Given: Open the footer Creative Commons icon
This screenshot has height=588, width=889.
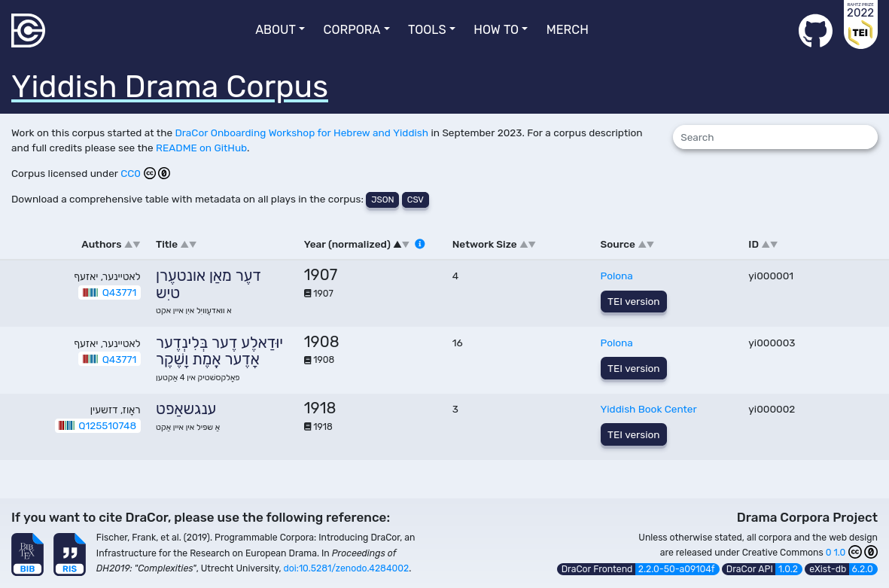Looking at the screenshot, I should 855,552.
